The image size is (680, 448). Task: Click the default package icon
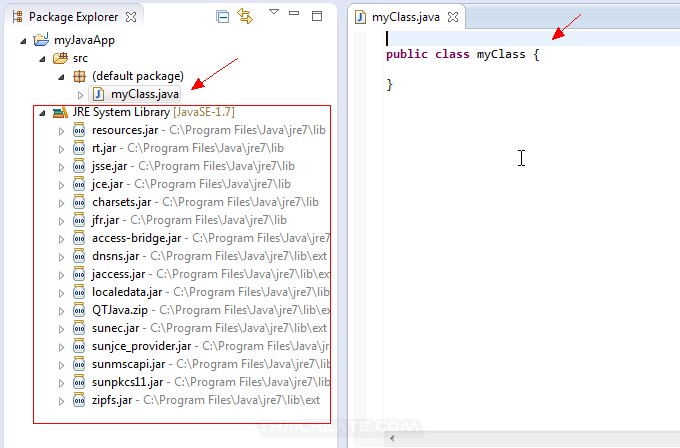pyautogui.click(x=79, y=76)
